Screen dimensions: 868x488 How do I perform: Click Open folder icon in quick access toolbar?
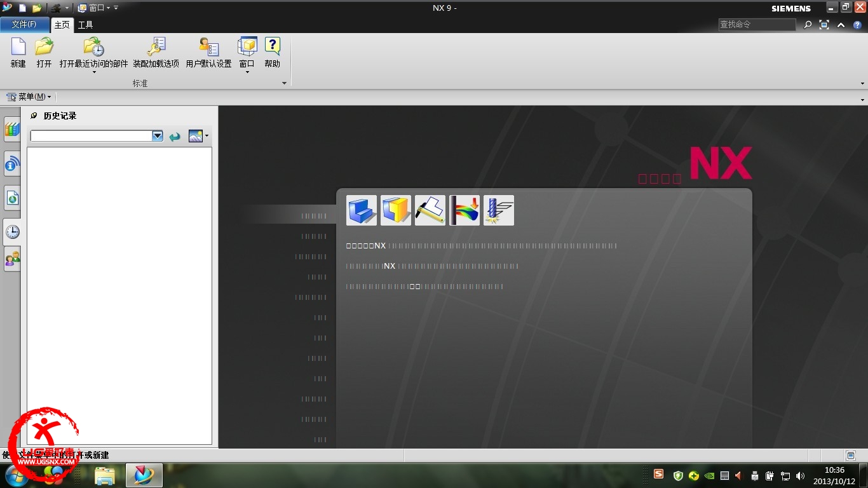(37, 8)
